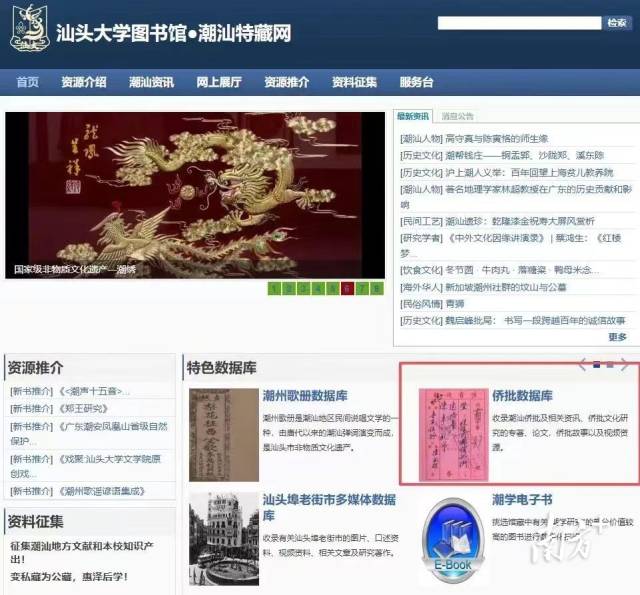640x595 pixels.
Task: Click the 潮绣 dragon-phoenix banner image
Action: pos(195,195)
